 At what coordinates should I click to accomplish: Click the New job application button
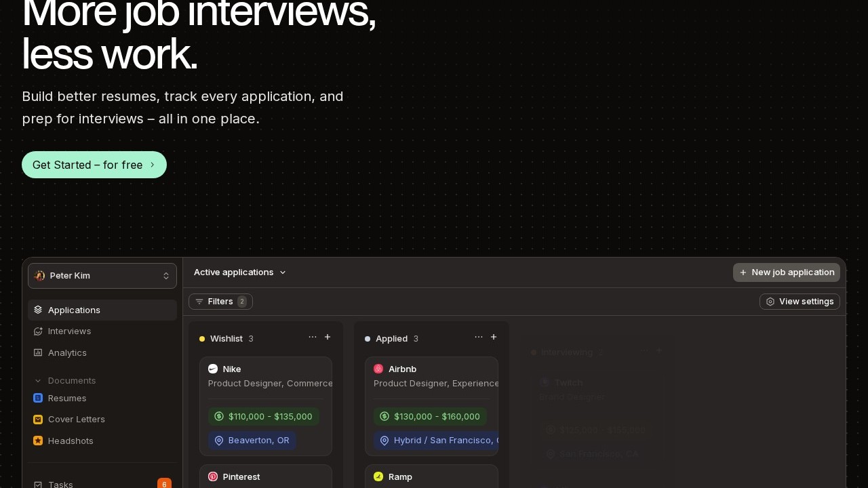coord(786,272)
